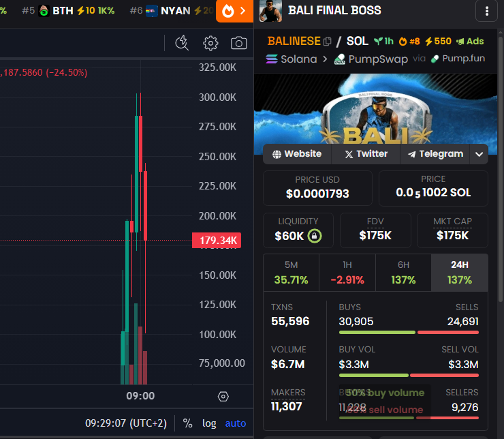Click the buyers versus sellers bar
Viewport: 504px width, 439px height.
coord(409,418)
